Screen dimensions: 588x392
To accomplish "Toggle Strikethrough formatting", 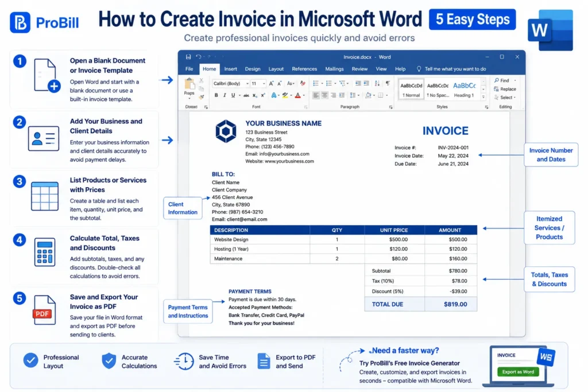I will (x=246, y=96).
